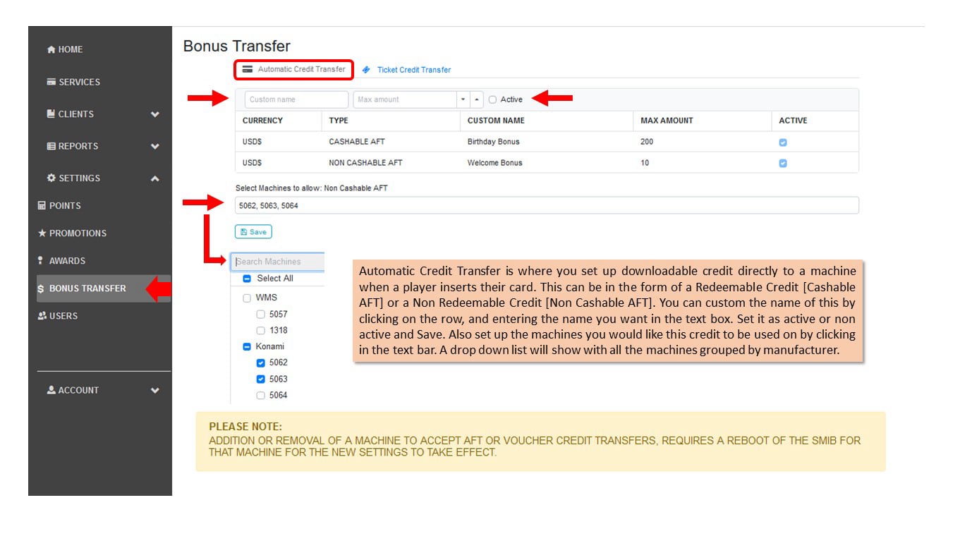Focus the Max amount field
Viewport: 960px width, 560px height.
click(x=405, y=99)
